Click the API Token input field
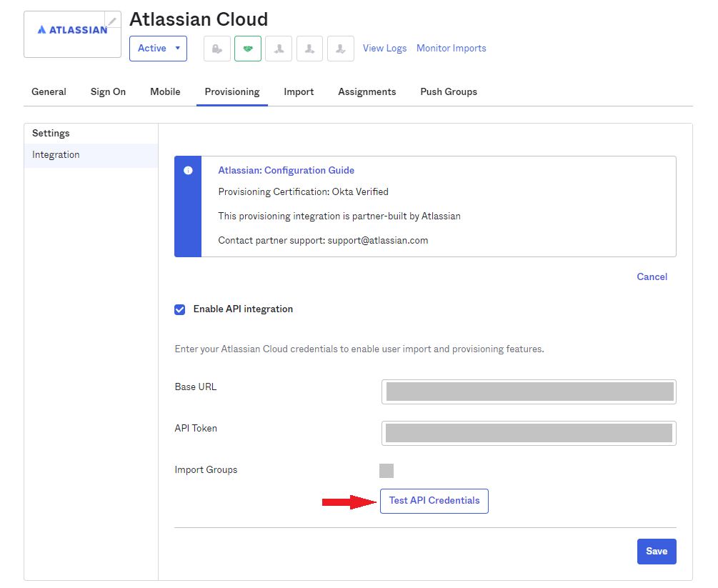This screenshot has height=588, width=718. click(529, 433)
